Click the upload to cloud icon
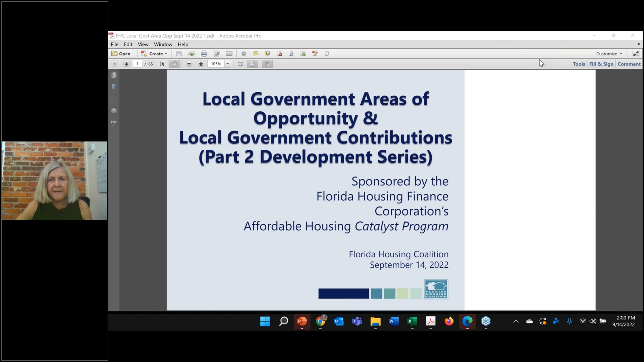Screen dimensions: 644x362 point(191,54)
